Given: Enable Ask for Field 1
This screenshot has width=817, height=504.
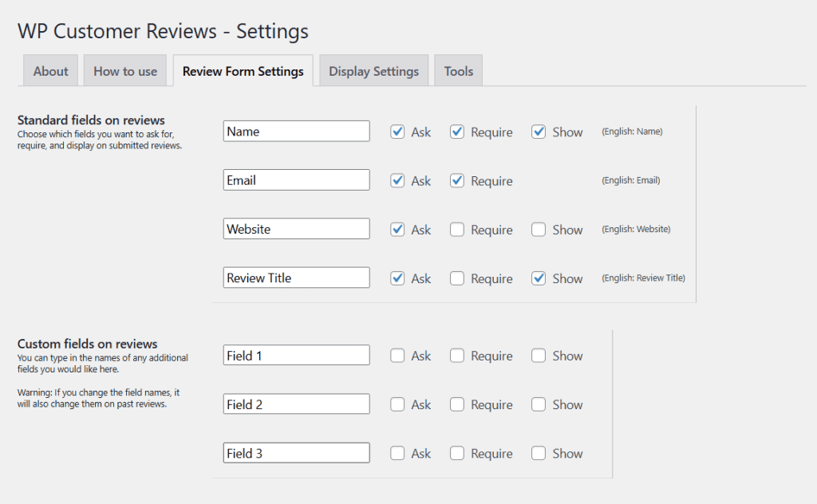Looking at the screenshot, I should (397, 355).
